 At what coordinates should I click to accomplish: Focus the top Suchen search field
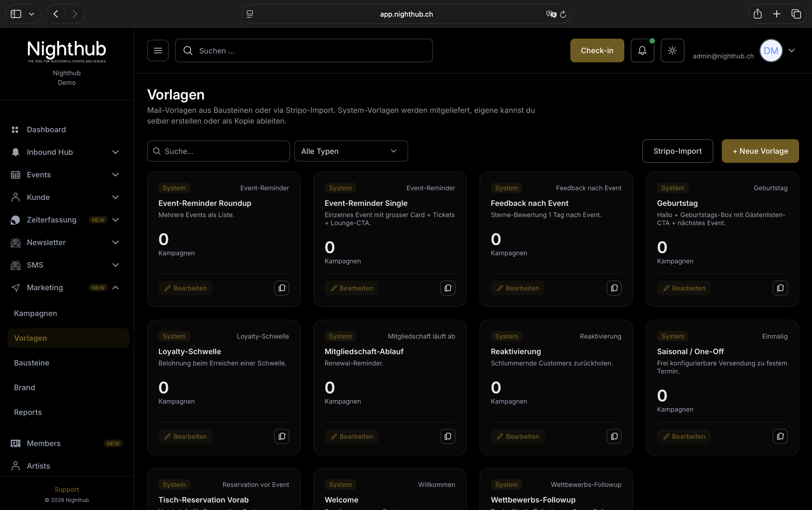click(x=304, y=51)
